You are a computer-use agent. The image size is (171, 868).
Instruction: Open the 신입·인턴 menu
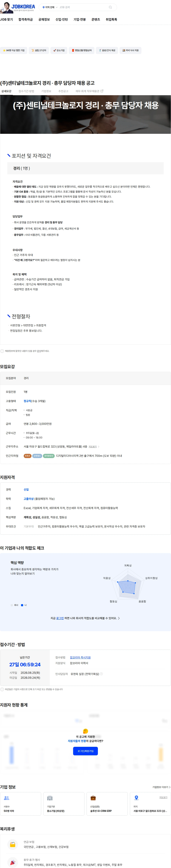coord(61,20)
